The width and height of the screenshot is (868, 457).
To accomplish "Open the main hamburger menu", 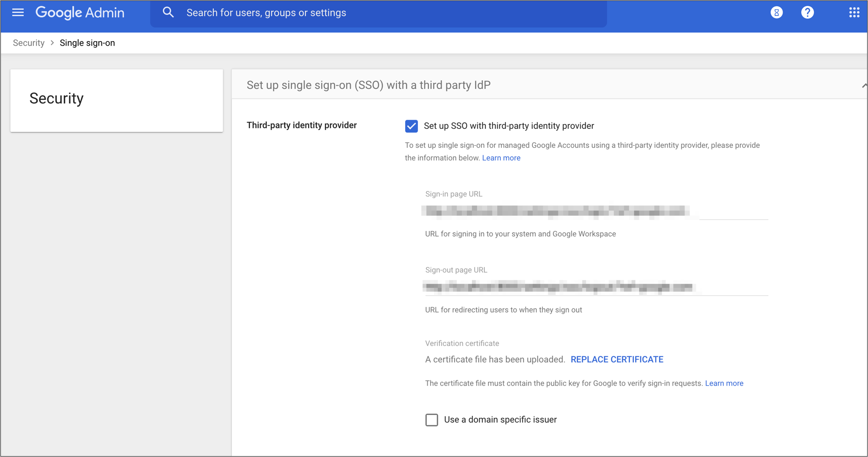I will (18, 13).
